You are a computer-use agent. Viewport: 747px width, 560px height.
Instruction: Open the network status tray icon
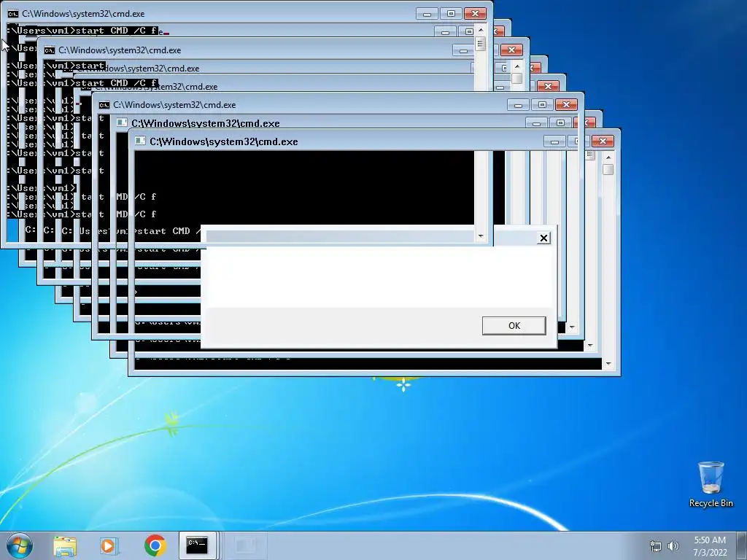coord(656,546)
